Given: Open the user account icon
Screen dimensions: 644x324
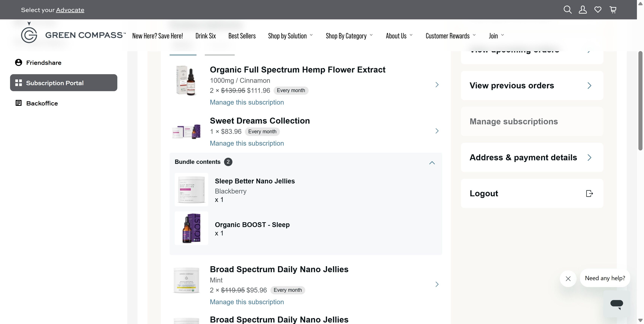Looking at the screenshot, I should pos(583,10).
